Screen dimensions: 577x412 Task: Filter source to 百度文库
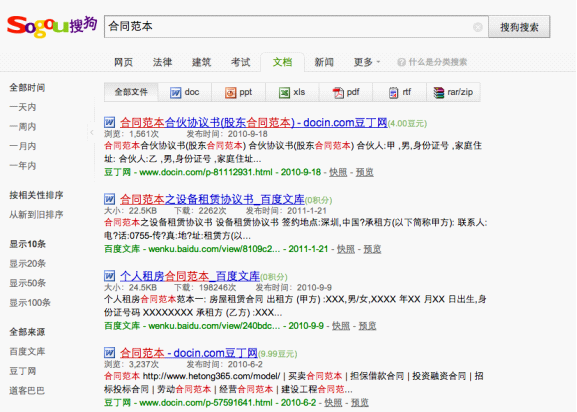coord(27,351)
